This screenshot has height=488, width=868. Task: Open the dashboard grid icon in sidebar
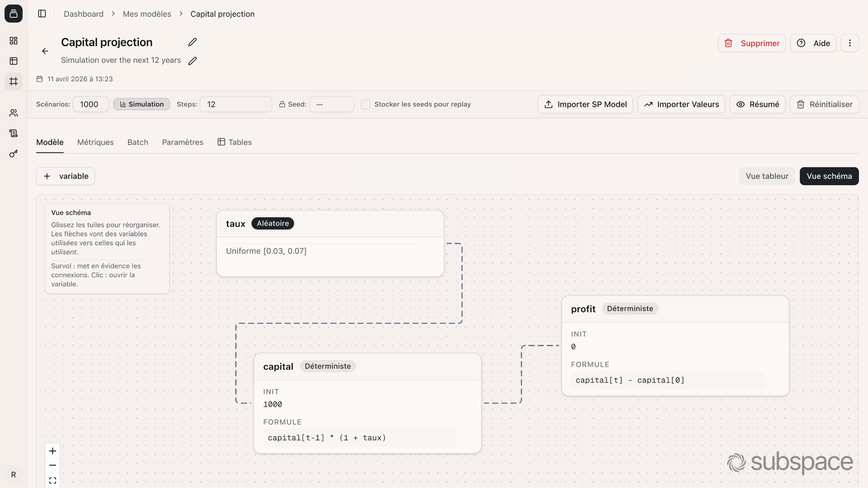pos(14,41)
